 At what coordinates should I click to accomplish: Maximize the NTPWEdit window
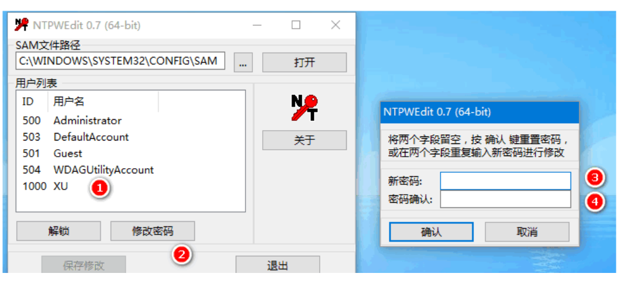pos(296,25)
